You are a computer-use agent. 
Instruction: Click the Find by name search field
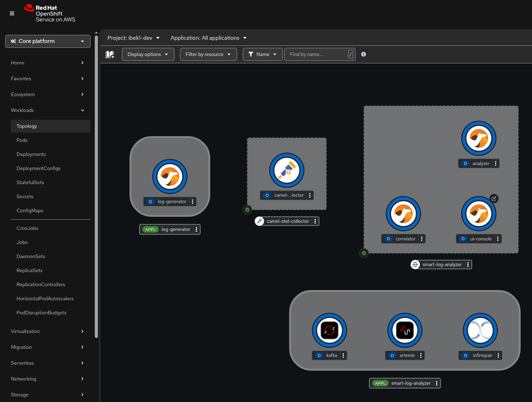click(x=320, y=54)
